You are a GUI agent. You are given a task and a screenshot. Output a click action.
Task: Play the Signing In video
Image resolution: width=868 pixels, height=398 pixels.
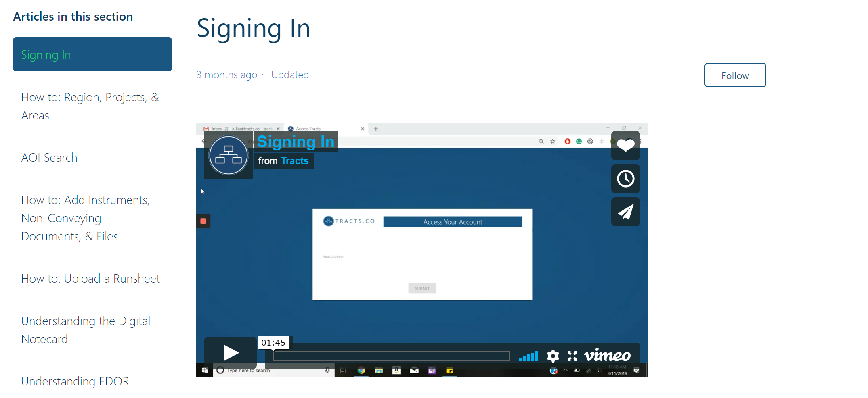[231, 352]
